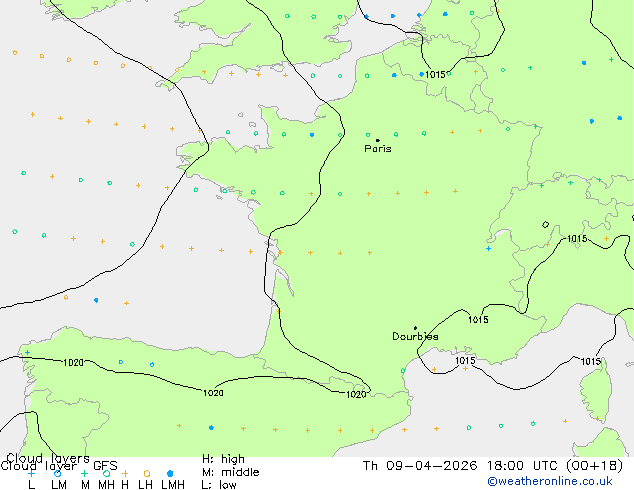Click the 'H: high' legend text

click(x=223, y=459)
